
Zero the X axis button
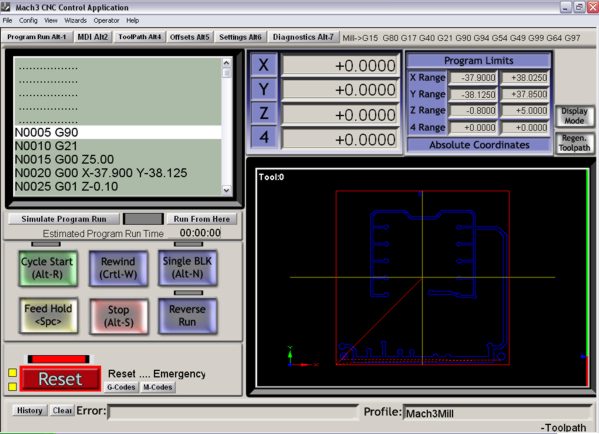[264, 65]
